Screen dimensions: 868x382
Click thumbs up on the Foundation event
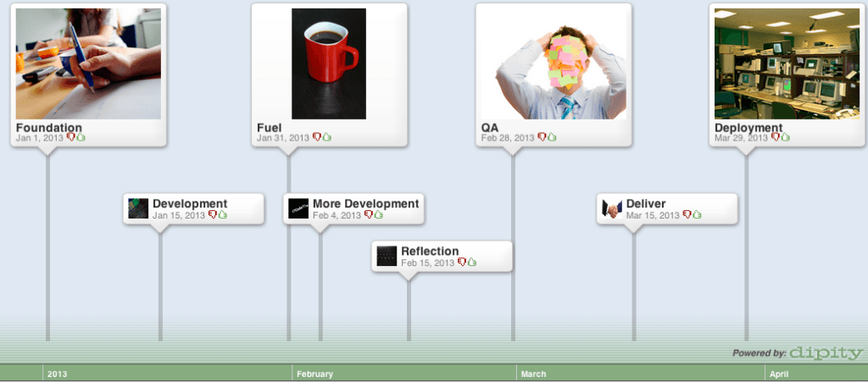pos(81,137)
